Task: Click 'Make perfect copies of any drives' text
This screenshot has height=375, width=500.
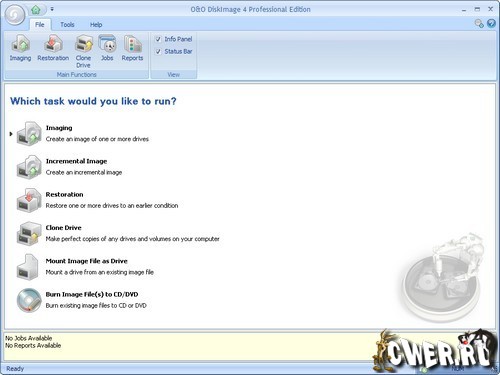Action: [x=133, y=239]
